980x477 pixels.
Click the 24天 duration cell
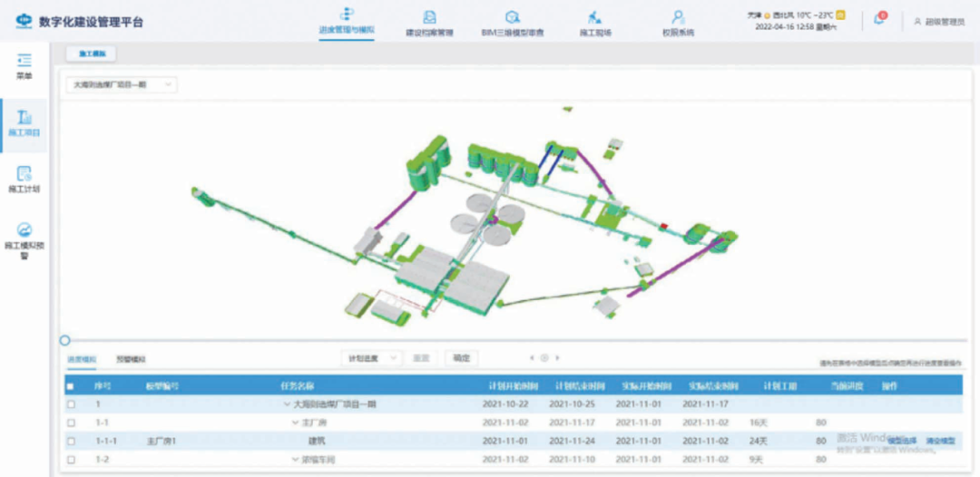pyautogui.click(x=758, y=441)
